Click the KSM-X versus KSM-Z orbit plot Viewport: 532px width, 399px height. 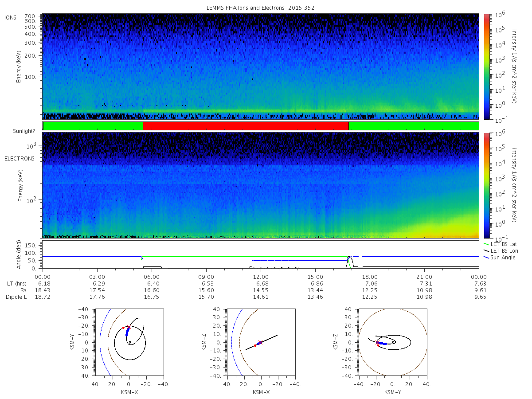tap(261, 342)
